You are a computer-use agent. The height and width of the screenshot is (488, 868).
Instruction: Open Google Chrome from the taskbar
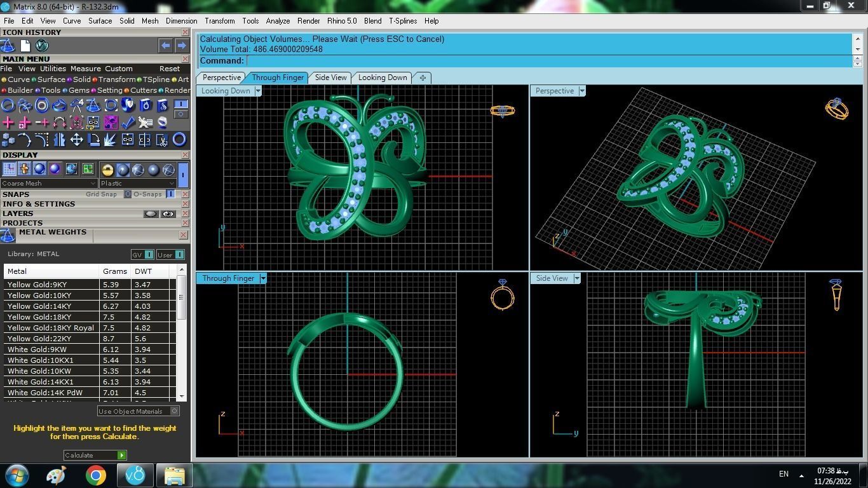coord(96,475)
